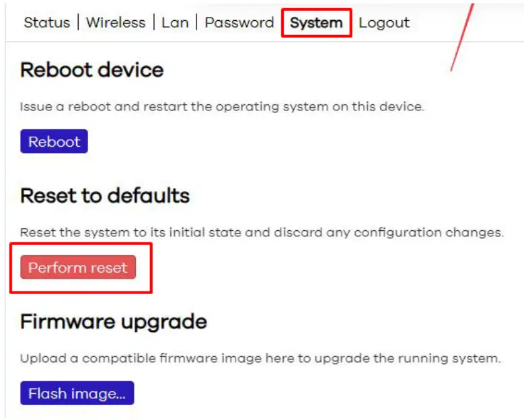Open the Password tab

[x=239, y=23]
